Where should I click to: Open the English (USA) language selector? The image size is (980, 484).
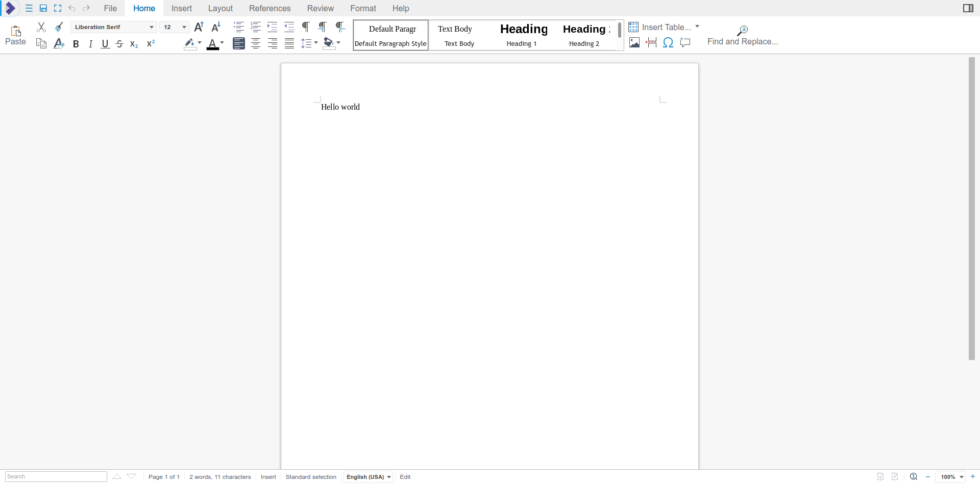click(x=368, y=477)
